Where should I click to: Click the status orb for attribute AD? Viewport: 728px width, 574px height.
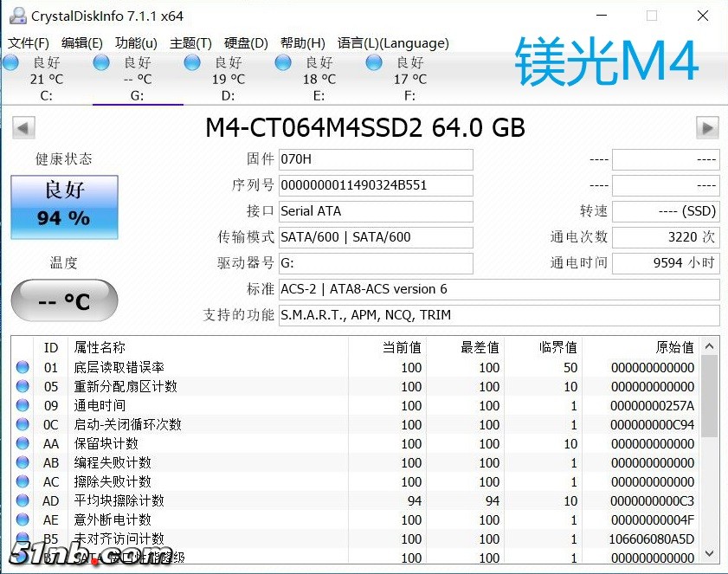23,500
